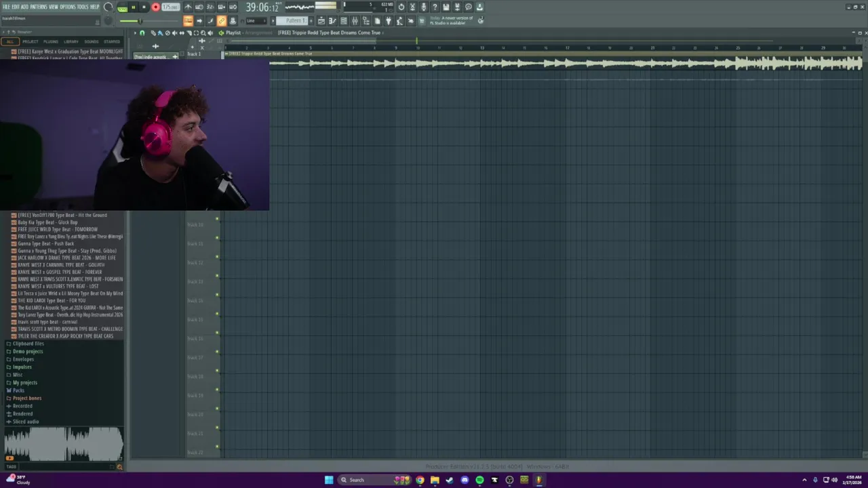Click the playlist magnet snap icon
This screenshot has width=868, height=488.
[142, 33]
